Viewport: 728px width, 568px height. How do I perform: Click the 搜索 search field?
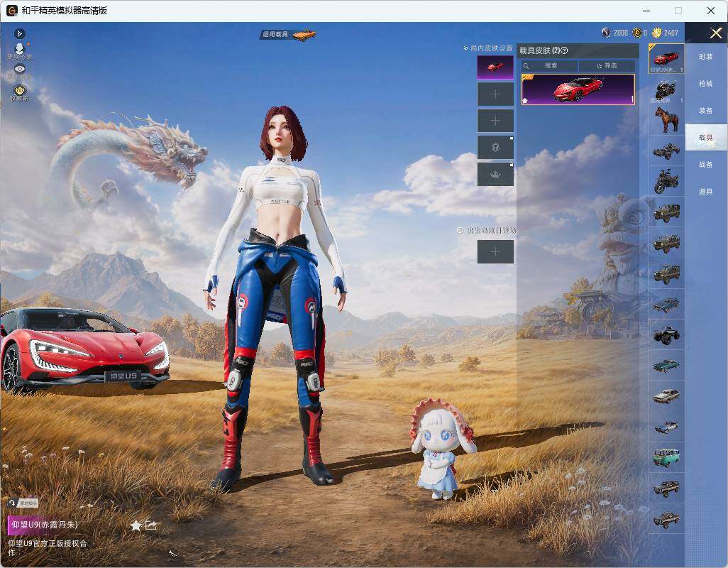pyautogui.click(x=550, y=66)
